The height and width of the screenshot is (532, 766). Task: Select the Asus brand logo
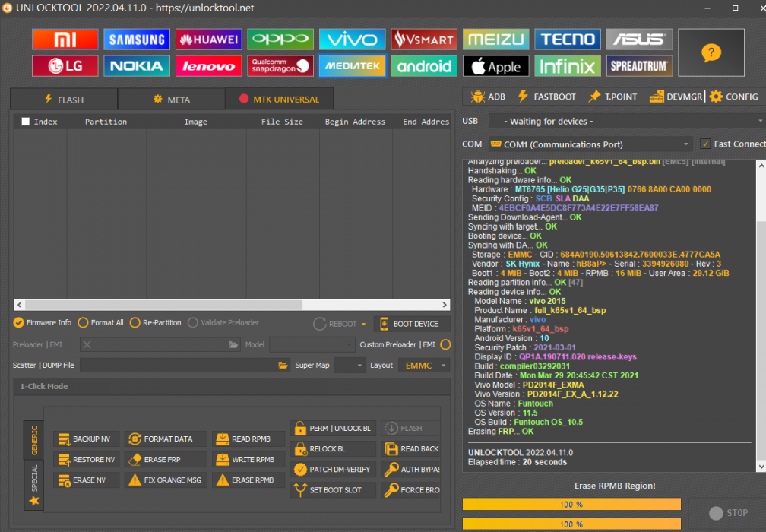(x=640, y=40)
